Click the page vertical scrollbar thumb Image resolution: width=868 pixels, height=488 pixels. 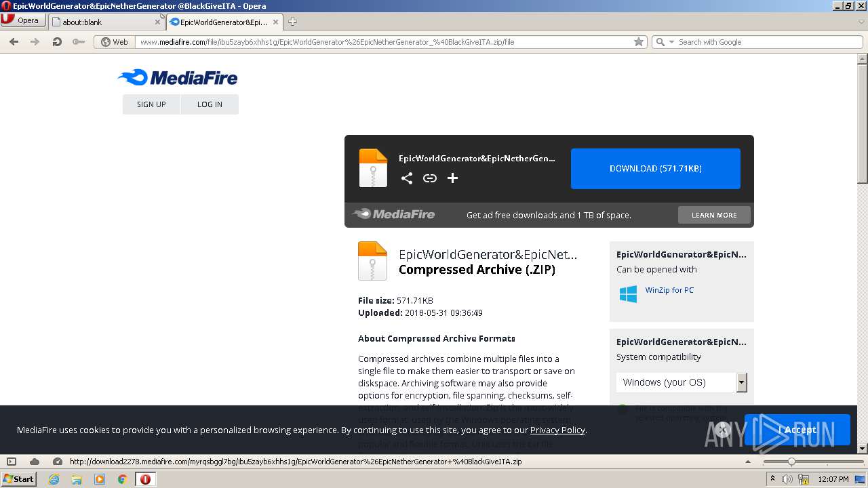pyautogui.click(x=862, y=124)
